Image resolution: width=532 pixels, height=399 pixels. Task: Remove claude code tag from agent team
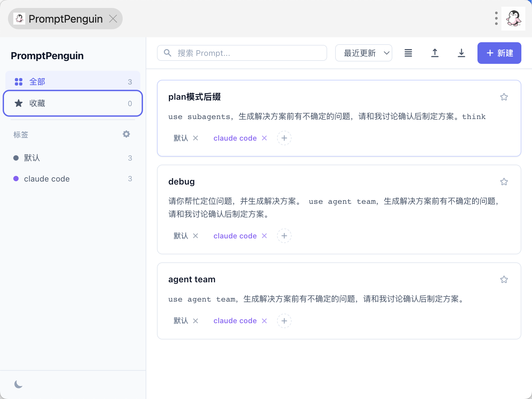(x=264, y=321)
